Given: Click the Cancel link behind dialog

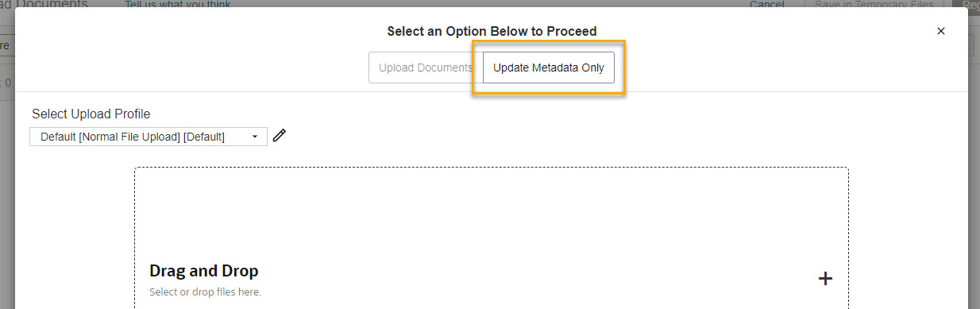Looking at the screenshot, I should coord(767,4).
